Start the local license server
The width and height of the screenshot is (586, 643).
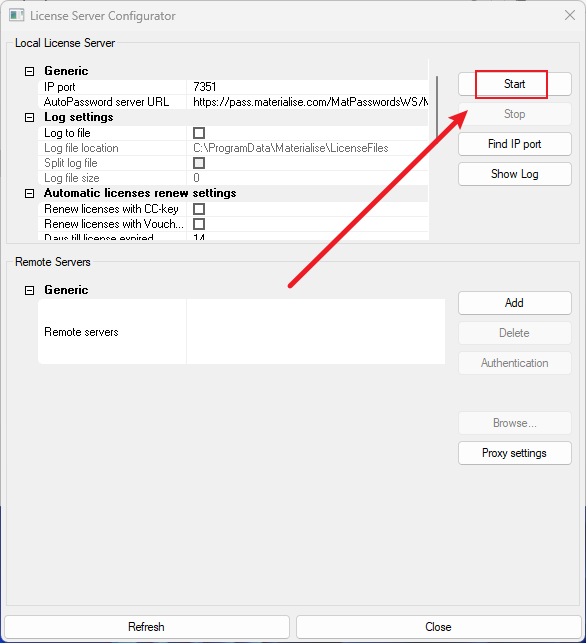coord(514,84)
